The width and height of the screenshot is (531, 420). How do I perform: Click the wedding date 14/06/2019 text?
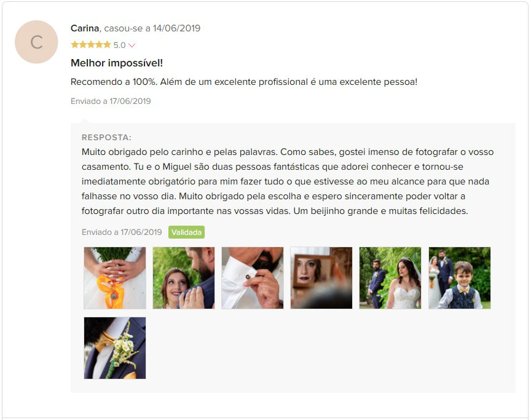tap(176, 28)
